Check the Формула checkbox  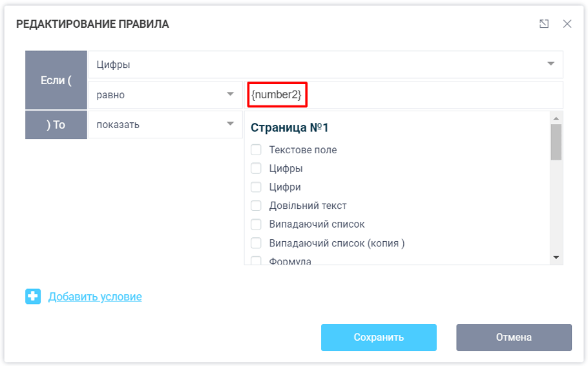[x=256, y=261]
